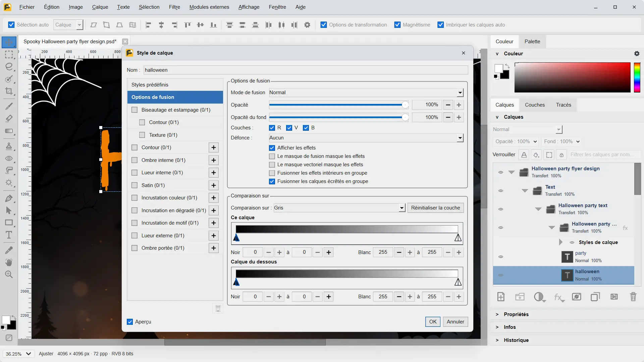This screenshot has width=644, height=362.
Task: Click the rainbow hue strip in Couleur panel
Action: coord(637,77)
